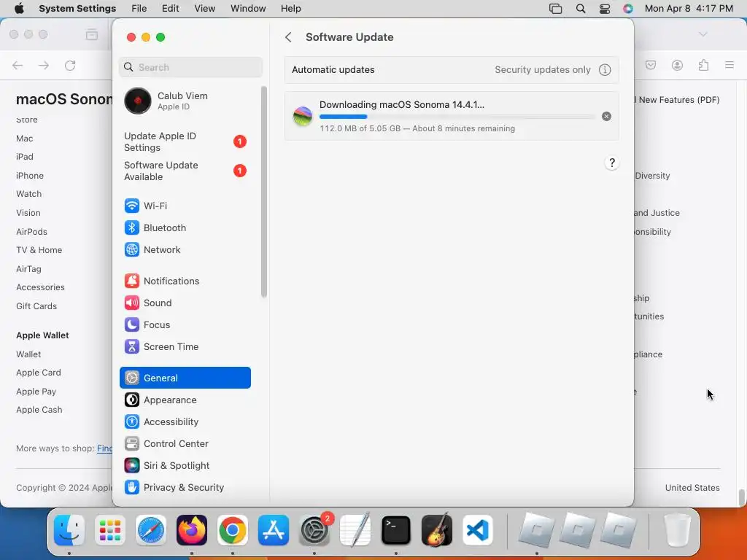The image size is (747, 560).
Task: Launch Safari from the Dock
Action: click(x=151, y=530)
